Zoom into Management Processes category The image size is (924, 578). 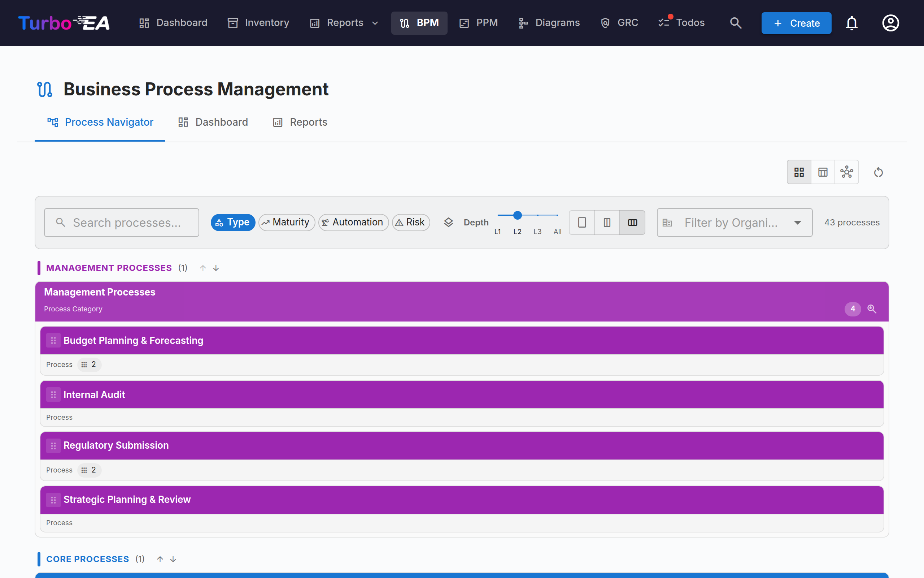pos(872,309)
